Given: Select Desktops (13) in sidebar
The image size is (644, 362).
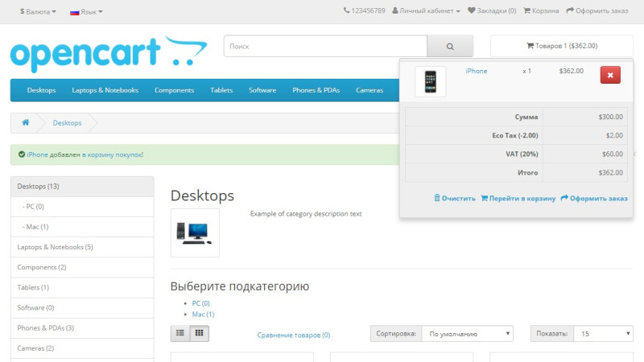Looking at the screenshot, I should (82, 187).
